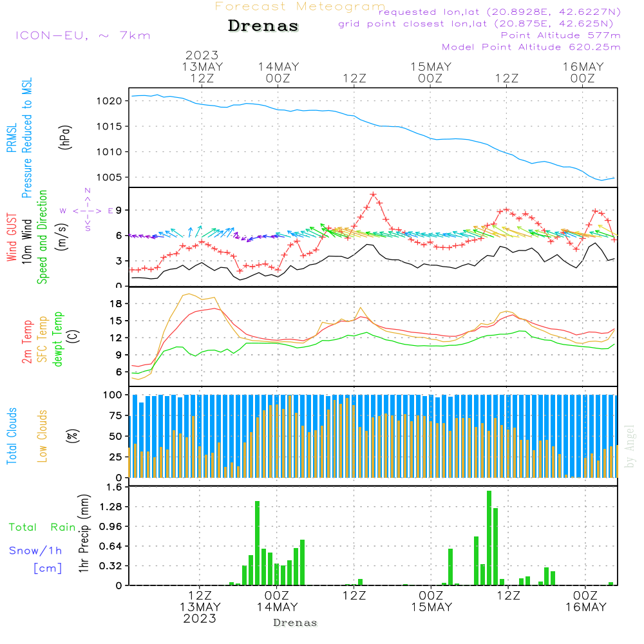
Task: Click the bottom axis '00Z 15MAY' label
Action: pos(431,601)
